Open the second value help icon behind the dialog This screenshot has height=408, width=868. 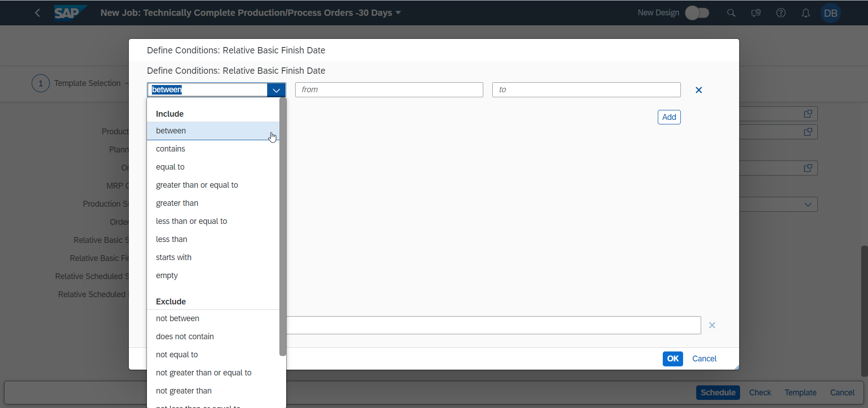808,132
